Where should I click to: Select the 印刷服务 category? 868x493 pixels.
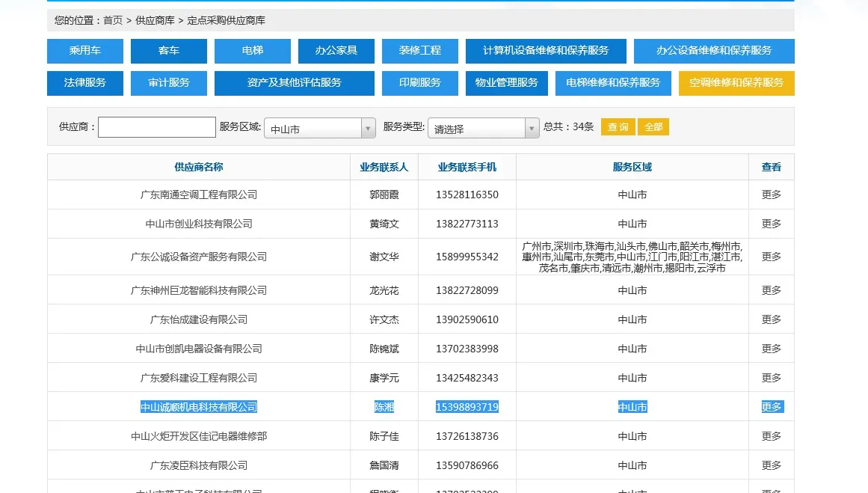click(420, 83)
